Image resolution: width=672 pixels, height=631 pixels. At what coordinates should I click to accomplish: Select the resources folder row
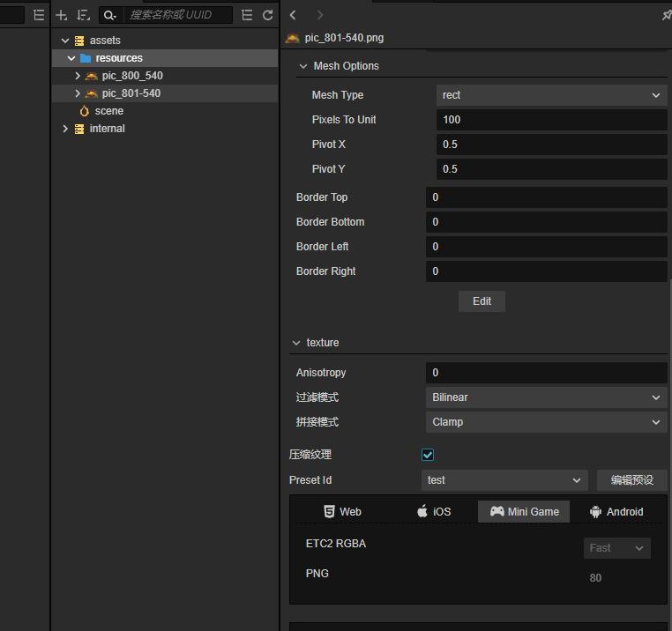tap(165, 58)
